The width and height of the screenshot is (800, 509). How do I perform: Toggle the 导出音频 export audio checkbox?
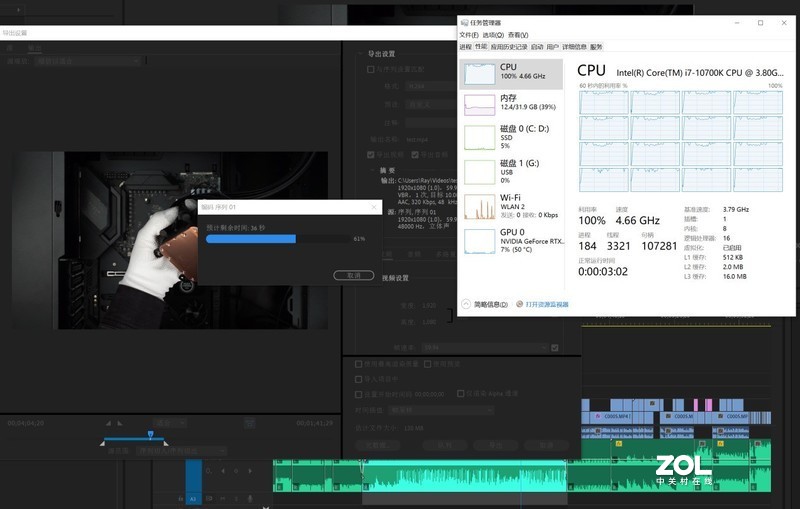click(417, 155)
